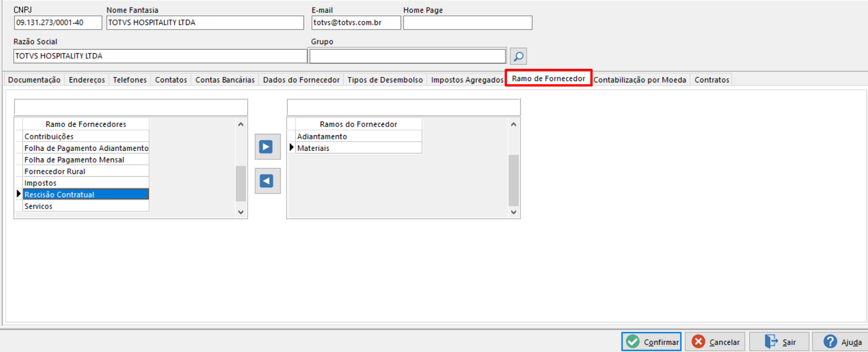Open the Endereços tab
The width and height of the screenshot is (868, 352).
click(87, 80)
